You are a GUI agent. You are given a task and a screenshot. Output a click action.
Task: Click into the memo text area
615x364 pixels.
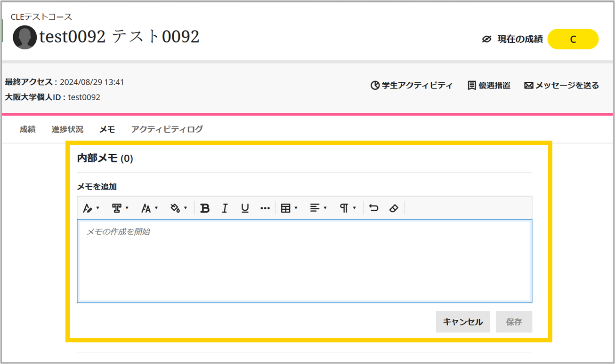pos(305,261)
